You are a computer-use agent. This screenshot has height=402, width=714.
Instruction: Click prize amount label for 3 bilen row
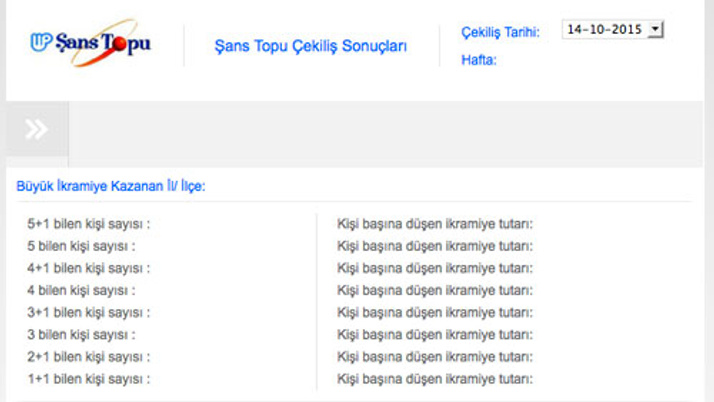pos(435,335)
